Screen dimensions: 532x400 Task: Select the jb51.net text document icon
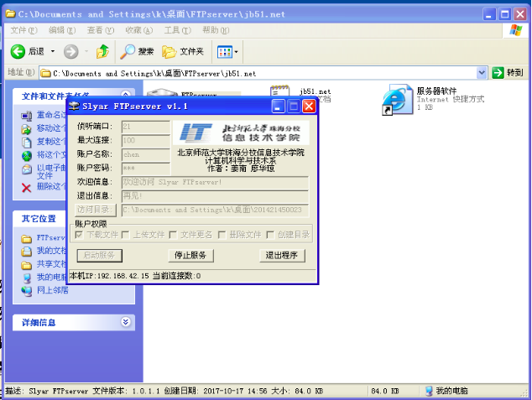pos(279,91)
